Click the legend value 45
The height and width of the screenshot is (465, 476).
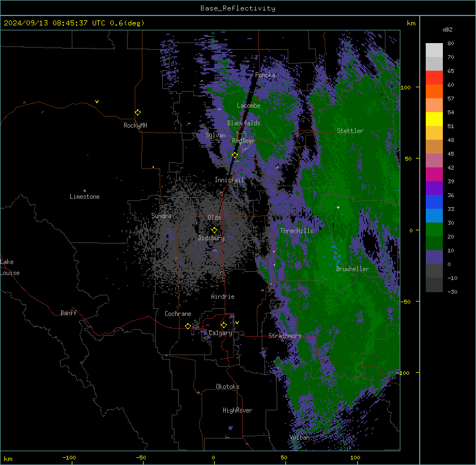(x=451, y=154)
